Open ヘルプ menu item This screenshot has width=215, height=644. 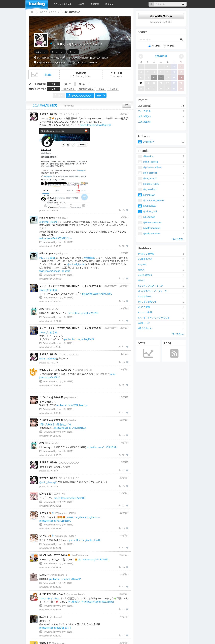click(81, 4)
